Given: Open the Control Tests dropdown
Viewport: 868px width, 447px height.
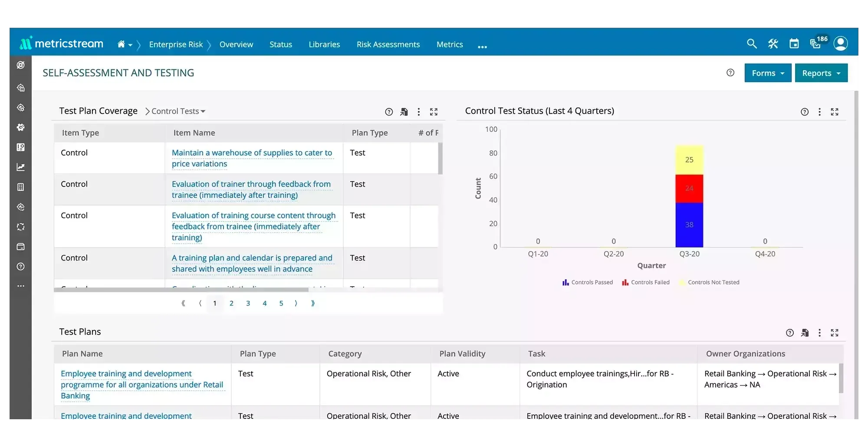Looking at the screenshot, I should coord(178,111).
